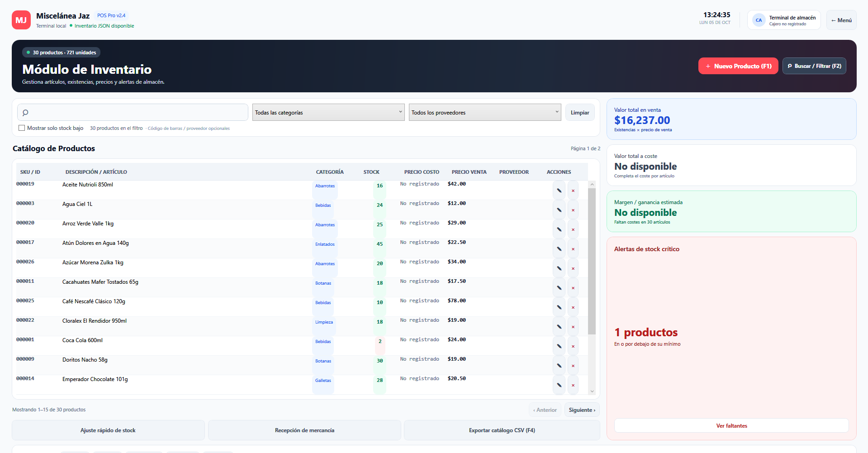Delete Aceite Nutrioli 850ml with x icon

point(573,191)
